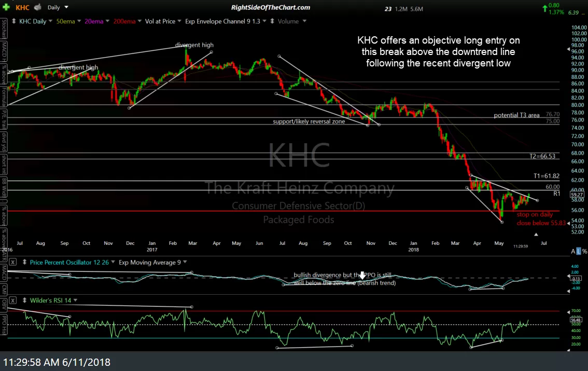Click the 11:29:59 time stamp on date axis
588x371 pixels.
point(521,246)
